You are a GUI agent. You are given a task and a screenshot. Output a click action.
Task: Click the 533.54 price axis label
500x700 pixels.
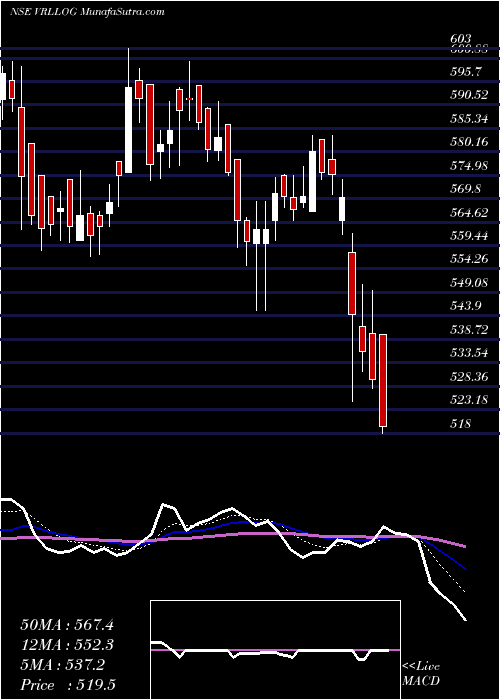pos(469,353)
